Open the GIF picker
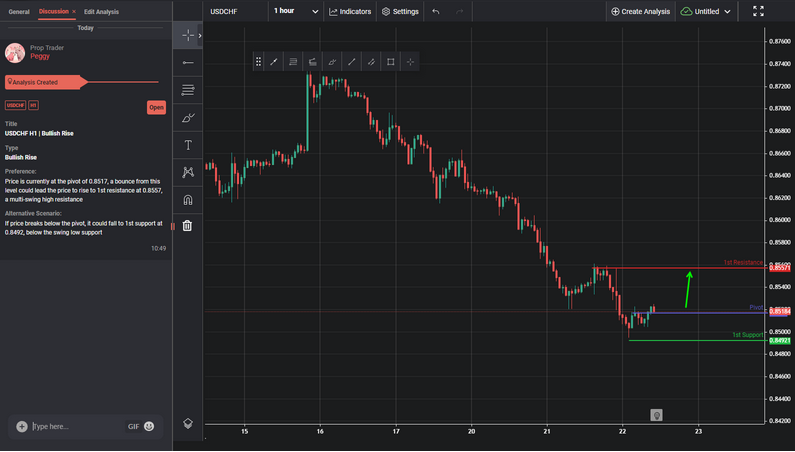The height and width of the screenshot is (452, 795). 133,427
